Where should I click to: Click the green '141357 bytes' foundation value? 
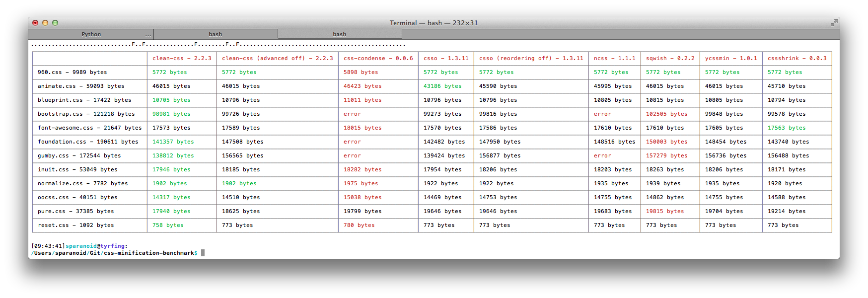173,142
